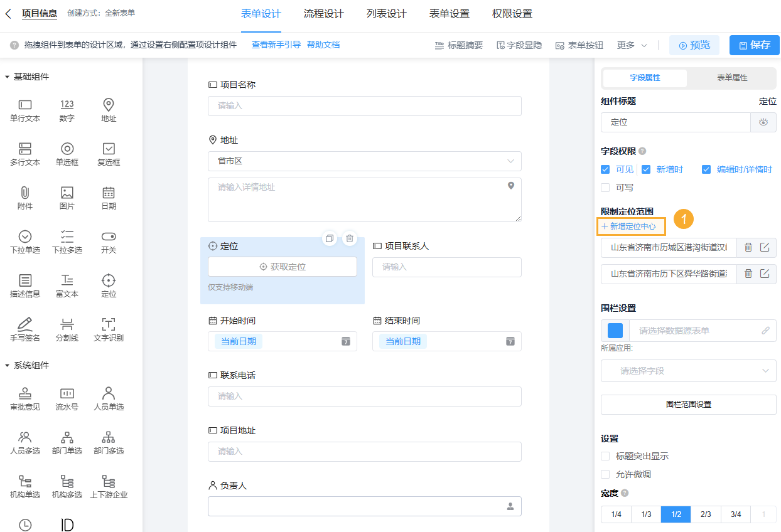Select the 文字识别 OCR component
Screen dimensions: 781x532
coord(108,329)
